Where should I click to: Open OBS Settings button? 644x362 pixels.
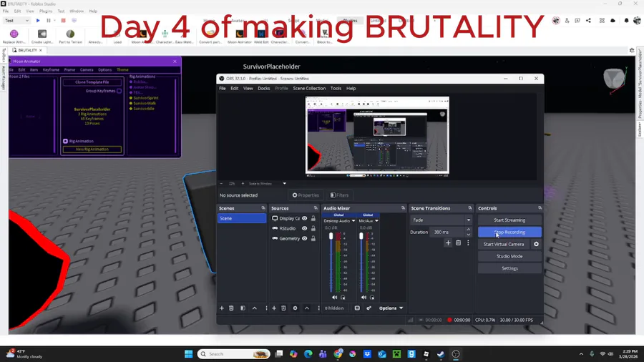(x=509, y=268)
